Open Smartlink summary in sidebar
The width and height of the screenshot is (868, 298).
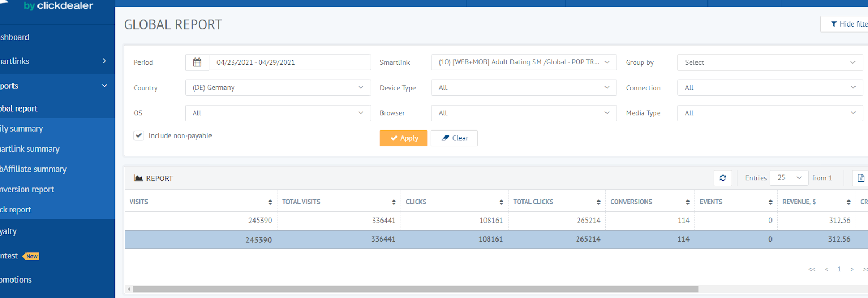[30, 149]
